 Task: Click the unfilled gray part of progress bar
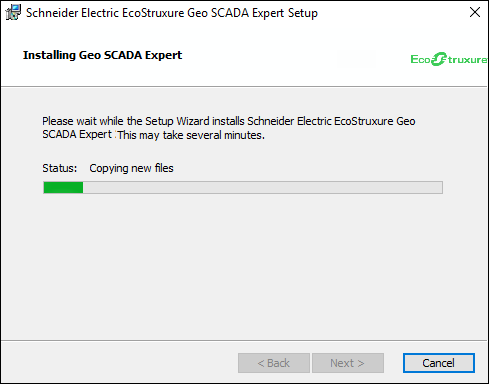(263, 187)
